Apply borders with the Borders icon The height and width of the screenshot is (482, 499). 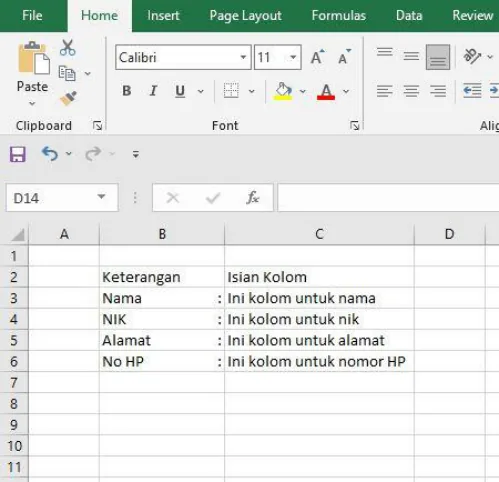click(231, 91)
